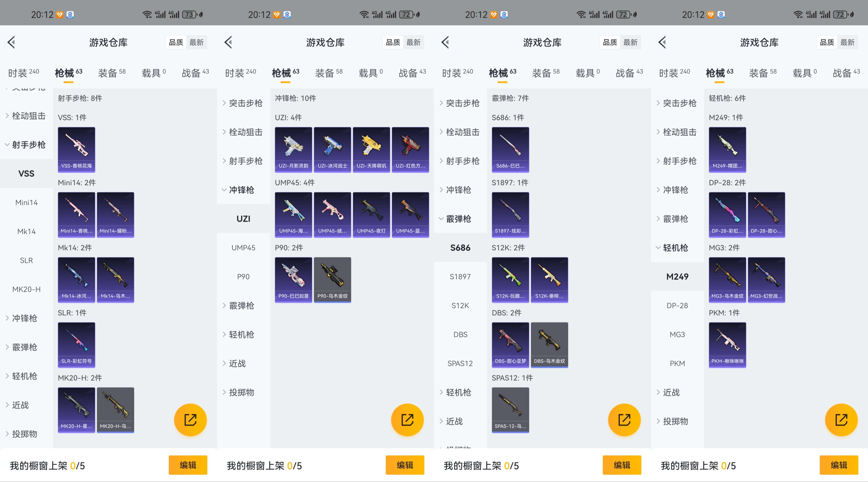This screenshot has width=868, height=482.
Task: Tap 编辑 button in 霰弹枪 panel
Action: [622, 465]
